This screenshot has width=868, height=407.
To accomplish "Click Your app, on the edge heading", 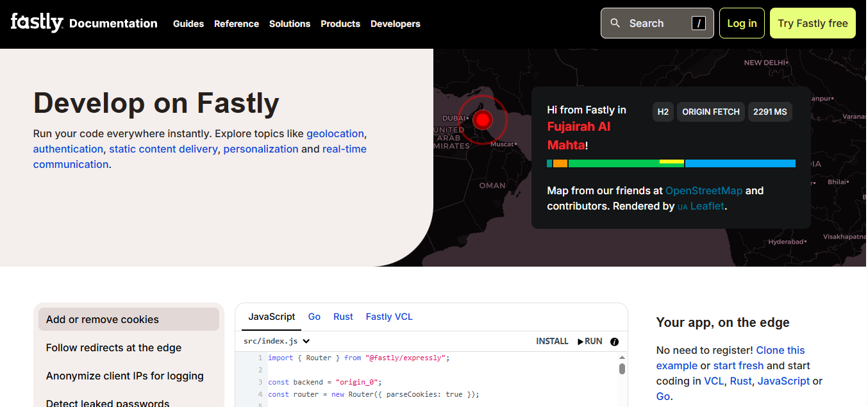I will (x=723, y=322).
